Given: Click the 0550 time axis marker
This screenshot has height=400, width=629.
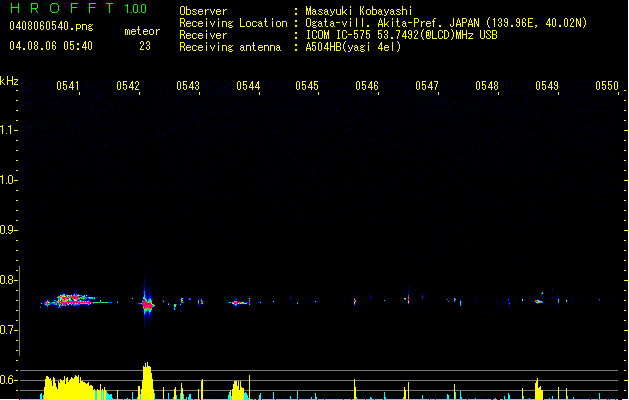Looking at the screenshot, I should 607,86.
